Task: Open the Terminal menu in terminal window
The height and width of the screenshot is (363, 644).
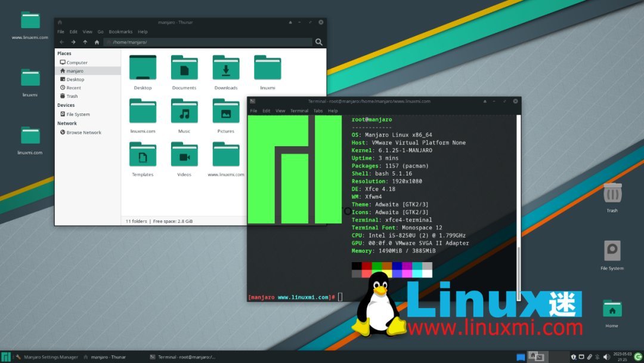Action: pos(299,110)
